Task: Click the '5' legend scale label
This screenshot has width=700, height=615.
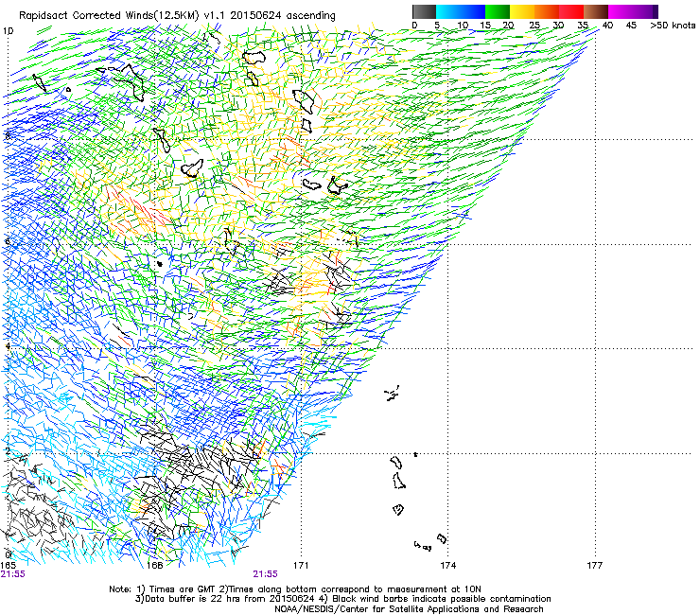Action: tap(437, 26)
